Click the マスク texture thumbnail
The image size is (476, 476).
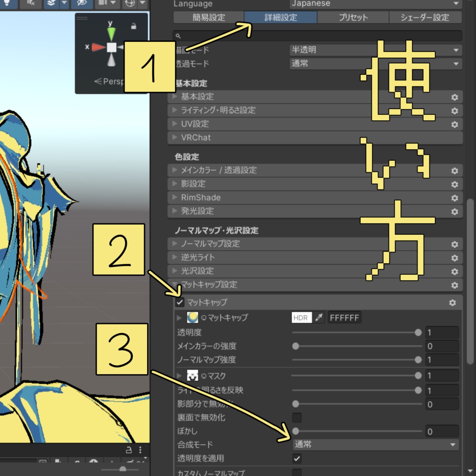click(x=192, y=375)
